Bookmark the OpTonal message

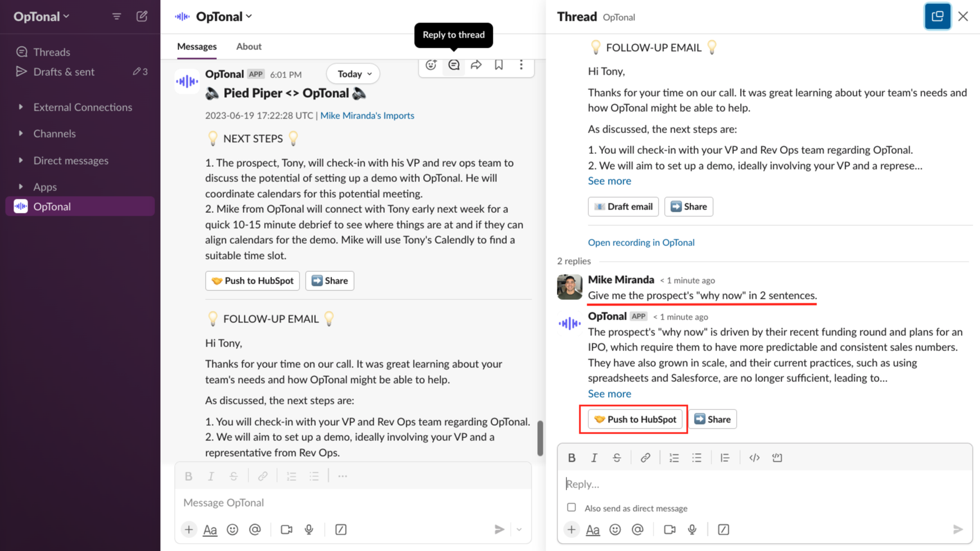[x=498, y=65]
